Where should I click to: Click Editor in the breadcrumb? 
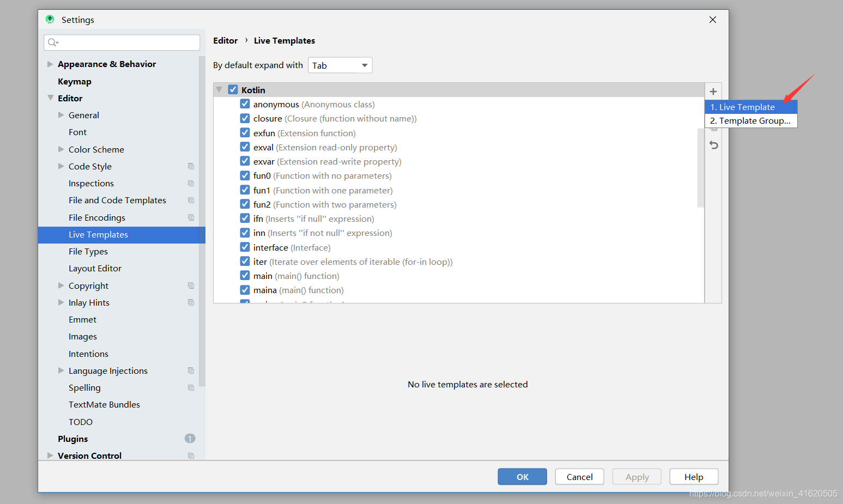point(226,41)
